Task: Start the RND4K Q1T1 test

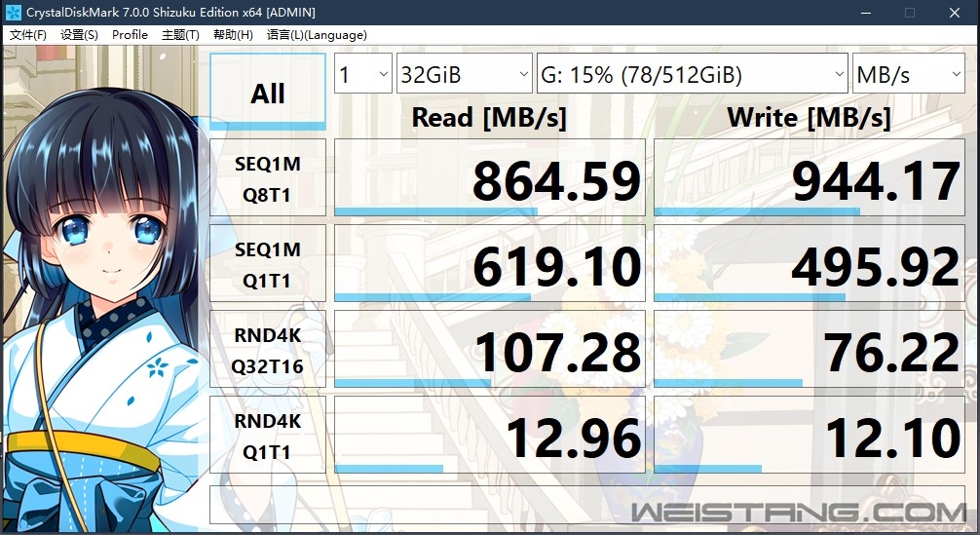Action: (268, 435)
